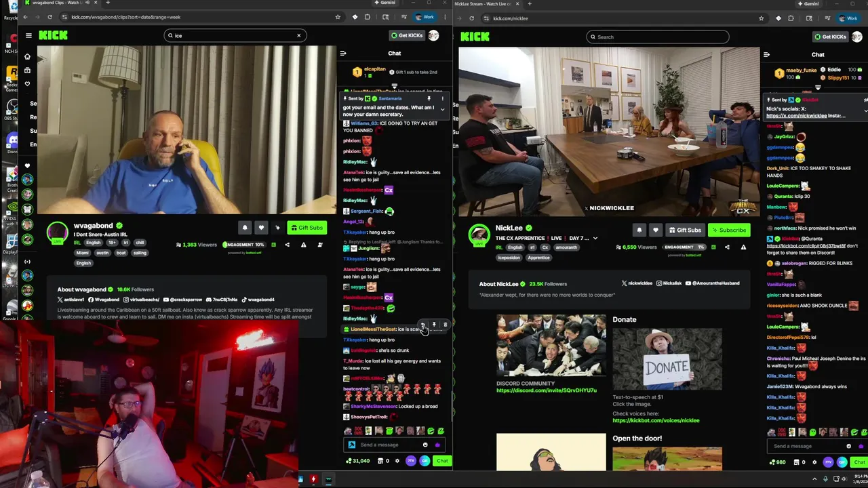Follow NickLee with heart button
The image size is (868, 488).
point(655,230)
